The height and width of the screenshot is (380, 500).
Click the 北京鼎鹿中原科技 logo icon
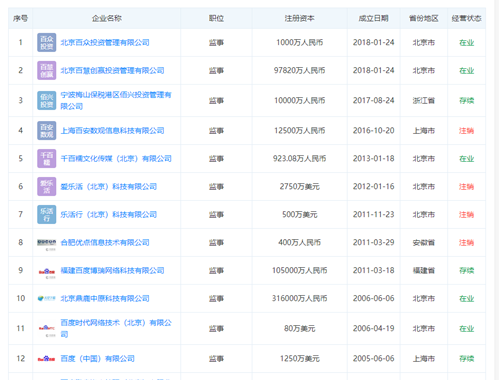pyautogui.click(x=47, y=298)
